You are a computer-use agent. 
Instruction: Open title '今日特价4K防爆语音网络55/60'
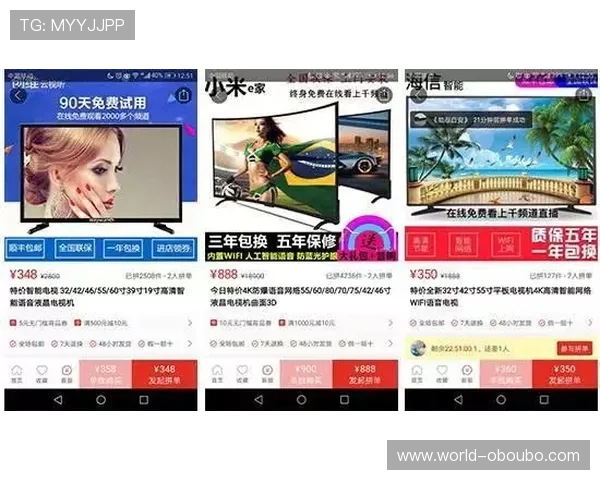coord(300,297)
